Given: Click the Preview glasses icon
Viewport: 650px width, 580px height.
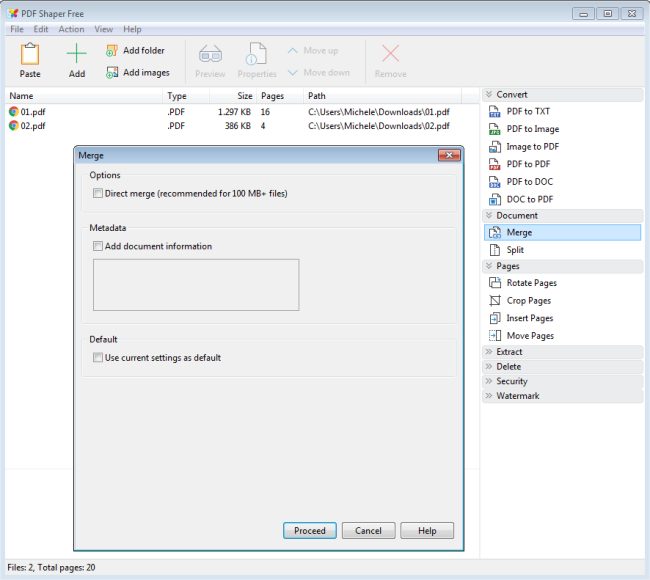Looking at the screenshot, I should [x=210, y=54].
